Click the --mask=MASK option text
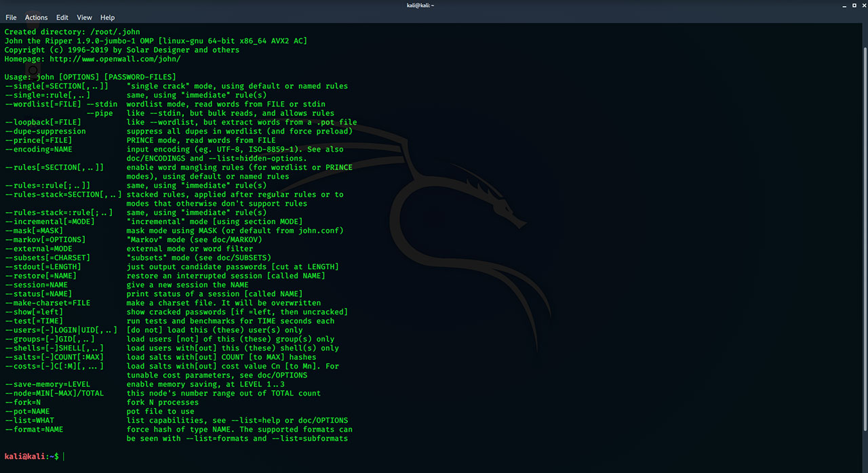Image resolution: width=868 pixels, height=473 pixels. point(33,230)
